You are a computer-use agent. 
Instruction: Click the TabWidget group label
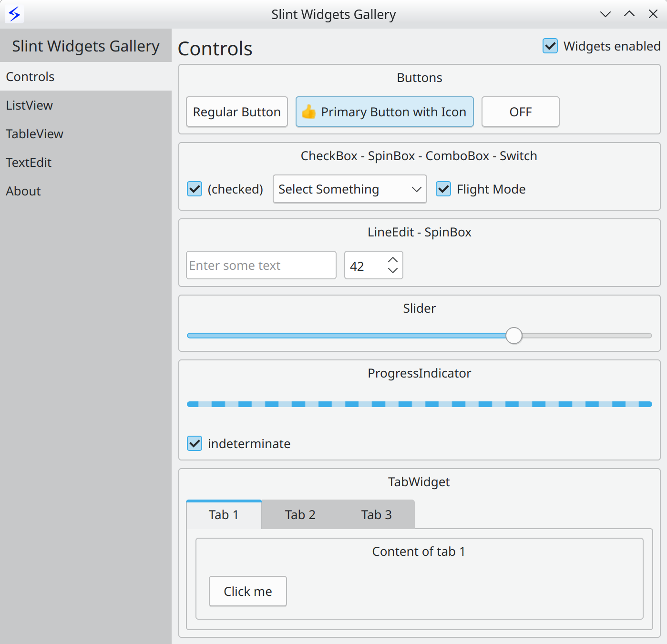point(419,482)
